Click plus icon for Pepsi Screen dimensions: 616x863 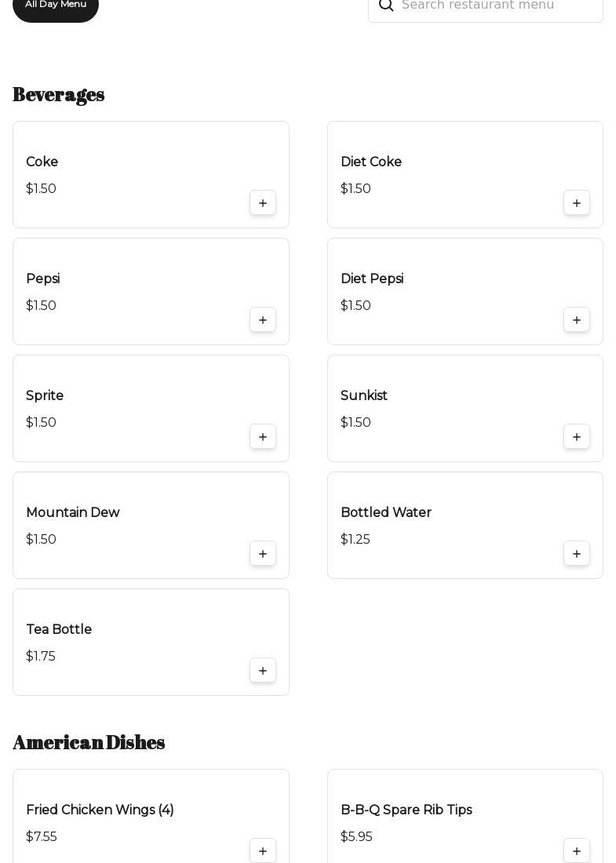pos(263,320)
